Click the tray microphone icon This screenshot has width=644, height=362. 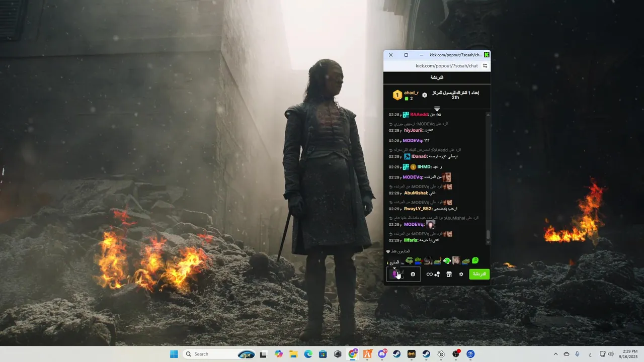tap(578, 354)
